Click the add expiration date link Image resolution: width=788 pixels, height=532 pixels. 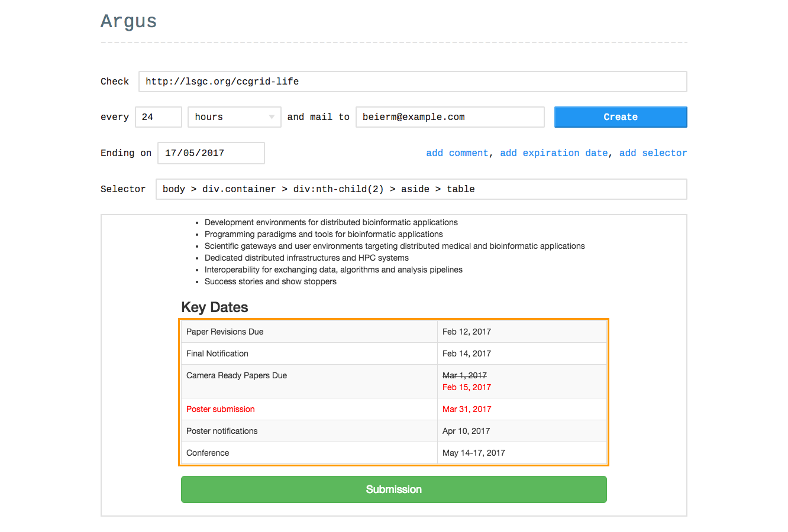click(x=554, y=153)
